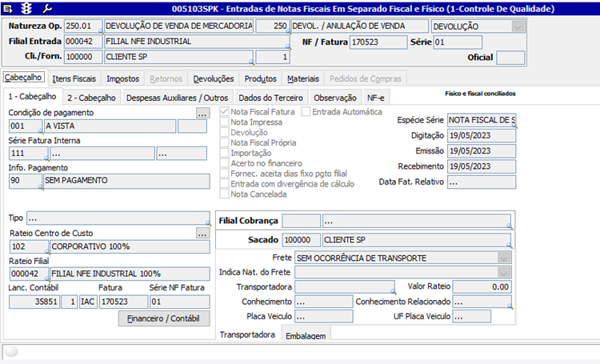
Task: Click the Série field at top
Action: [x=458, y=42]
